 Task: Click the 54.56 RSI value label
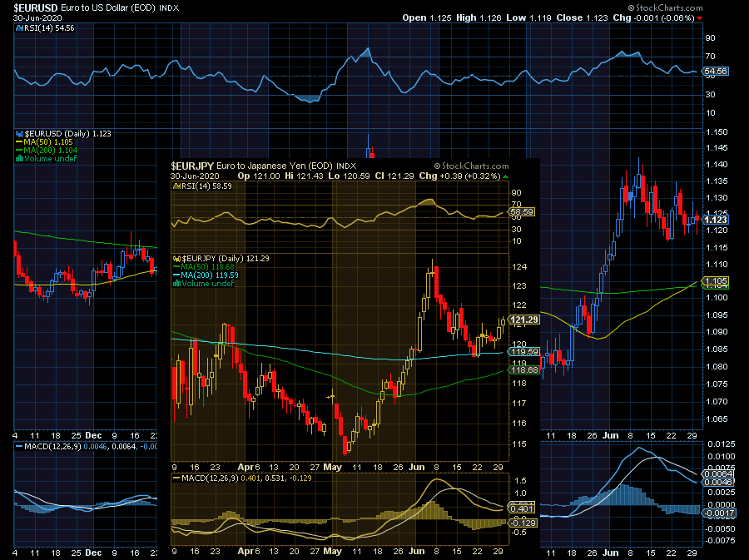click(x=716, y=71)
